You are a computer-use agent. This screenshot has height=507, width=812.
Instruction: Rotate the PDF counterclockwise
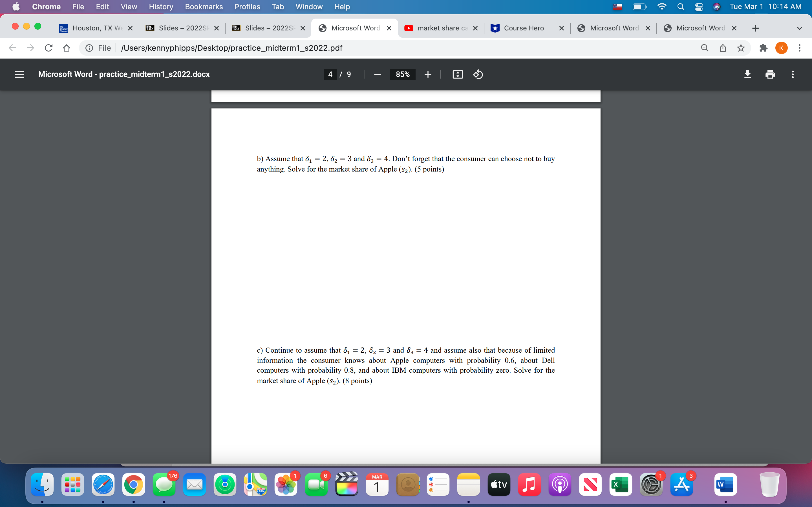[478, 74]
